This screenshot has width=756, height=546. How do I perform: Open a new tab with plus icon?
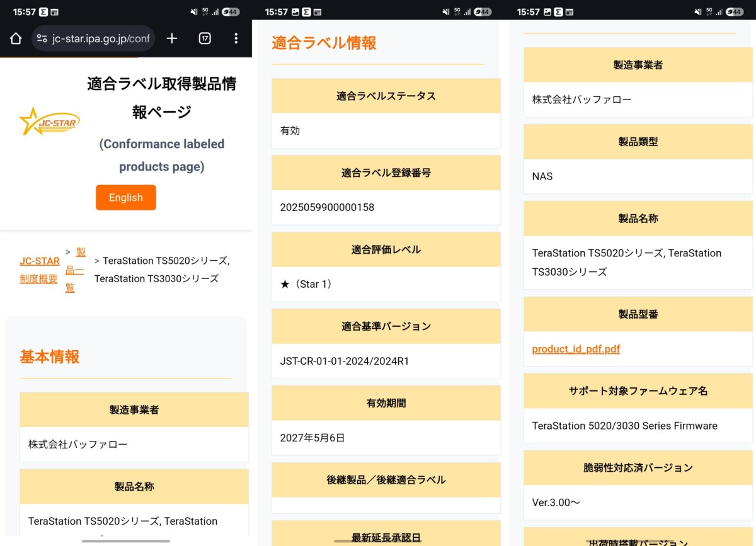pyautogui.click(x=172, y=38)
